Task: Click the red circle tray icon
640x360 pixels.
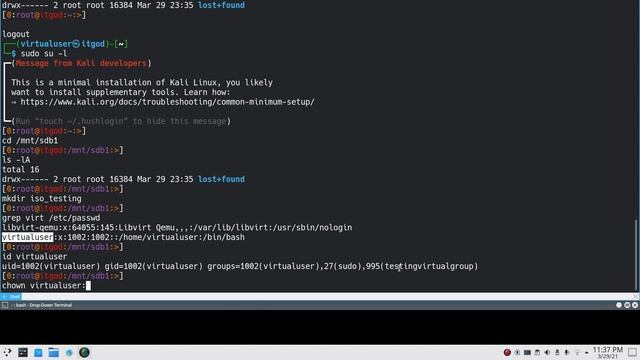Action: [507, 352]
